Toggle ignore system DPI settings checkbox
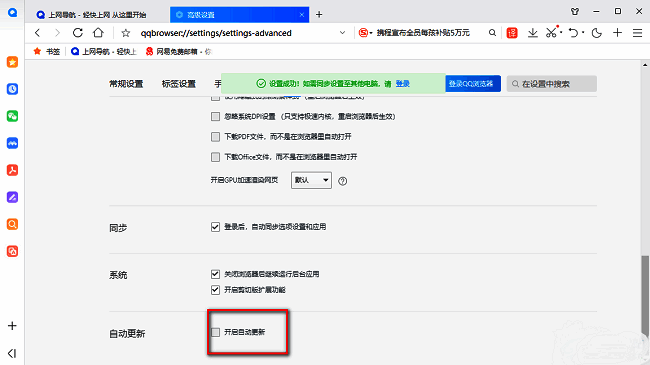 [215, 117]
